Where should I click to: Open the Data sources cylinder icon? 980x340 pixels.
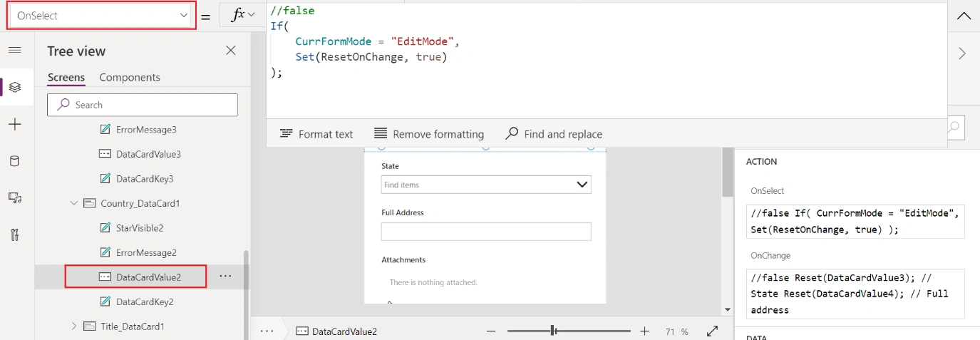click(15, 161)
